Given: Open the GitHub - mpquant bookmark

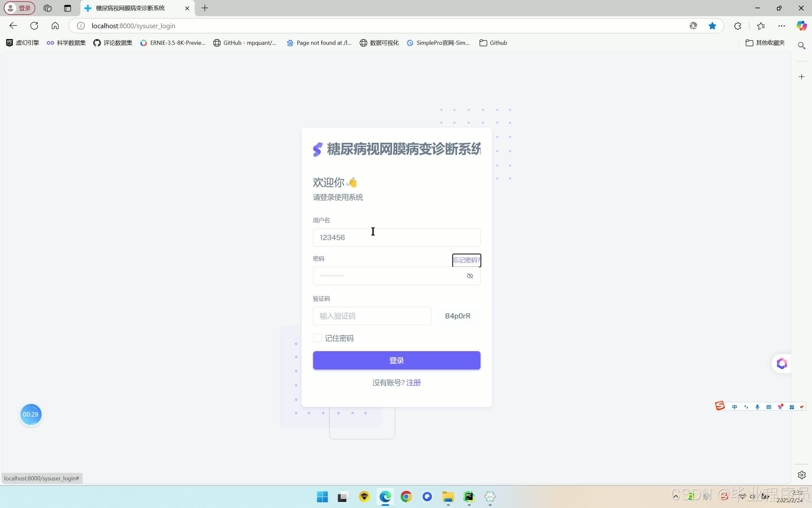Looking at the screenshot, I should click(245, 43).
